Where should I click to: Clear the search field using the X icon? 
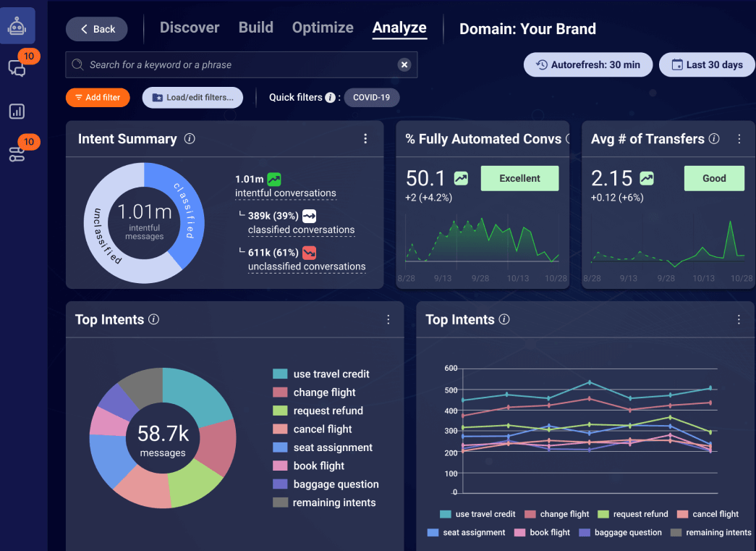click(404, 64)
